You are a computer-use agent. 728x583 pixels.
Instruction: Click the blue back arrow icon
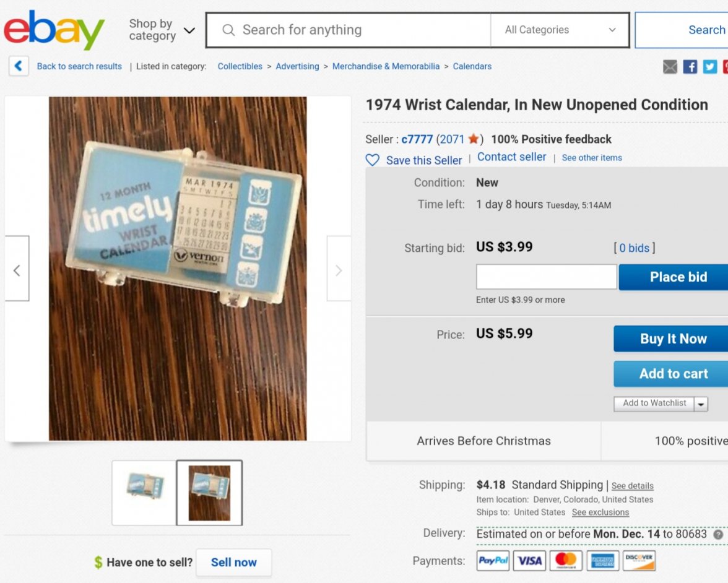(x=19, y=66)
